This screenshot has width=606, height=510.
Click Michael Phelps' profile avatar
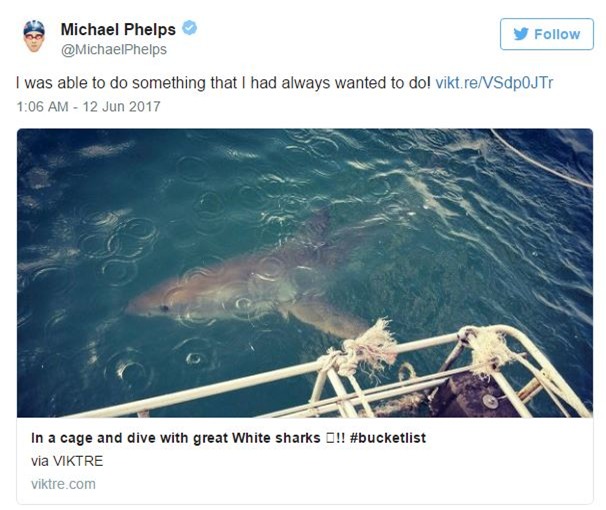[34, 37]
